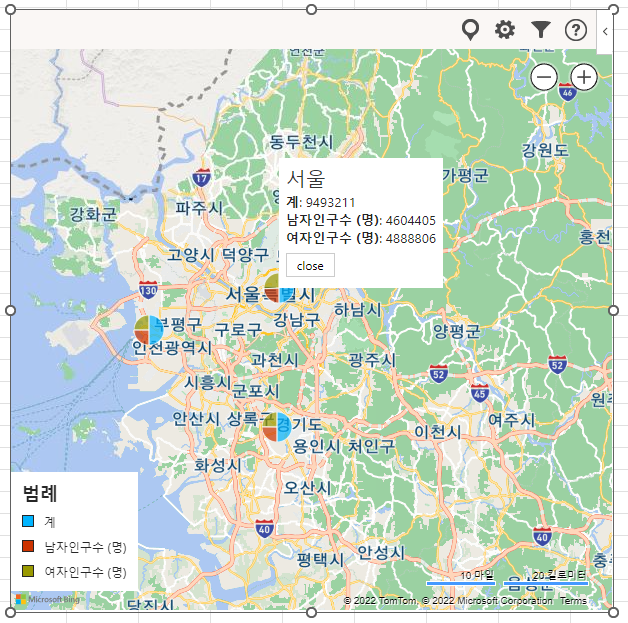Open the map location pin icon
Image resolution: width=628 pixels, height=623 pixels.
coord(470,30)
